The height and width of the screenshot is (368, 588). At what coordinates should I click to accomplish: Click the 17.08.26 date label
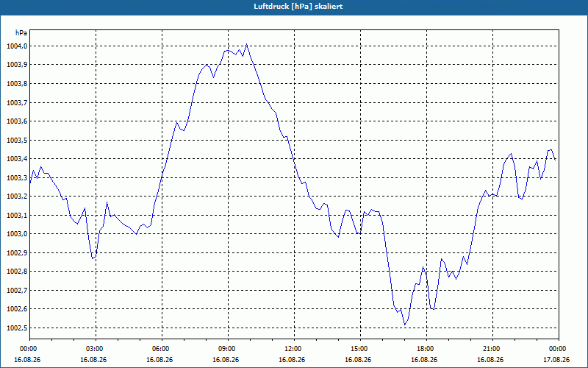tap(556, 360)
